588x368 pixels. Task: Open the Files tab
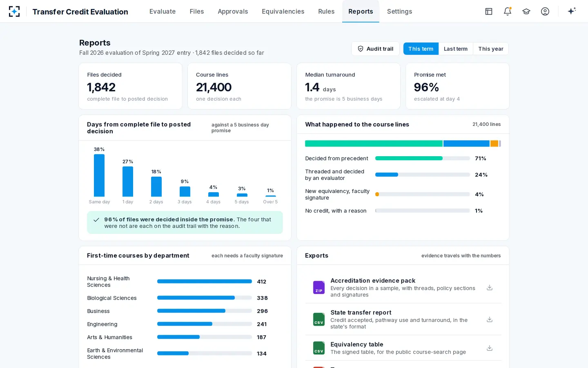coord(197,11)
